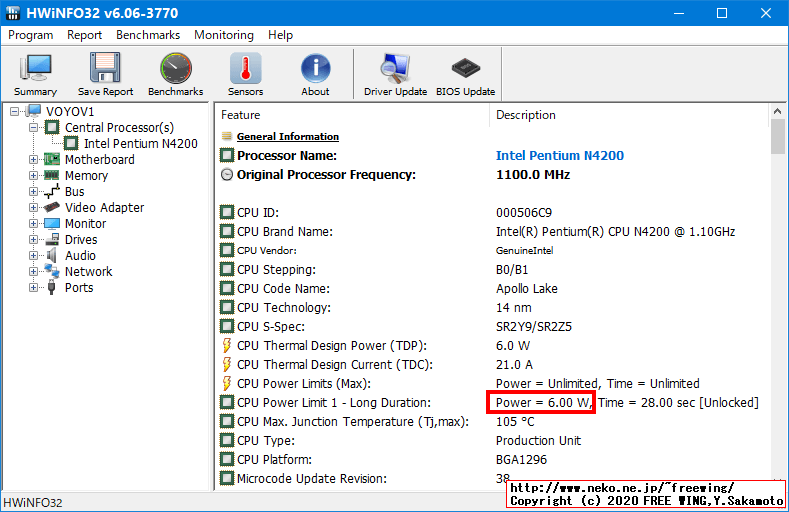Click the Motherboard tree icon
The height and width of the screenshot is (512, 789).
click(x=52, y=159)
